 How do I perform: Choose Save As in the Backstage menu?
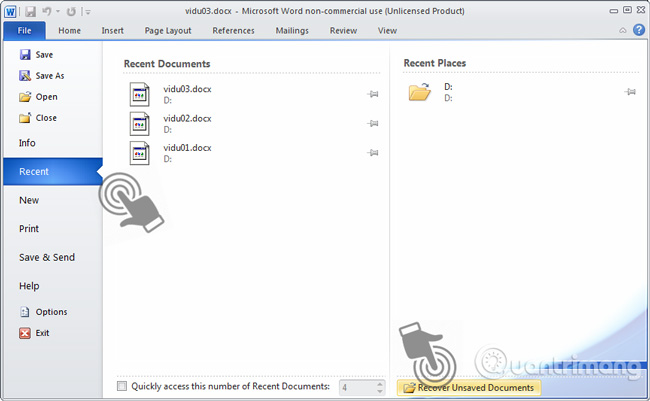click(41, 76)
